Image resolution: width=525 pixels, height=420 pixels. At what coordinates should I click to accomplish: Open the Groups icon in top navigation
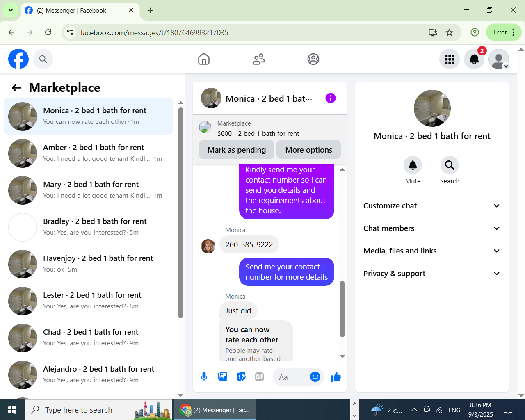click(313, 59)
